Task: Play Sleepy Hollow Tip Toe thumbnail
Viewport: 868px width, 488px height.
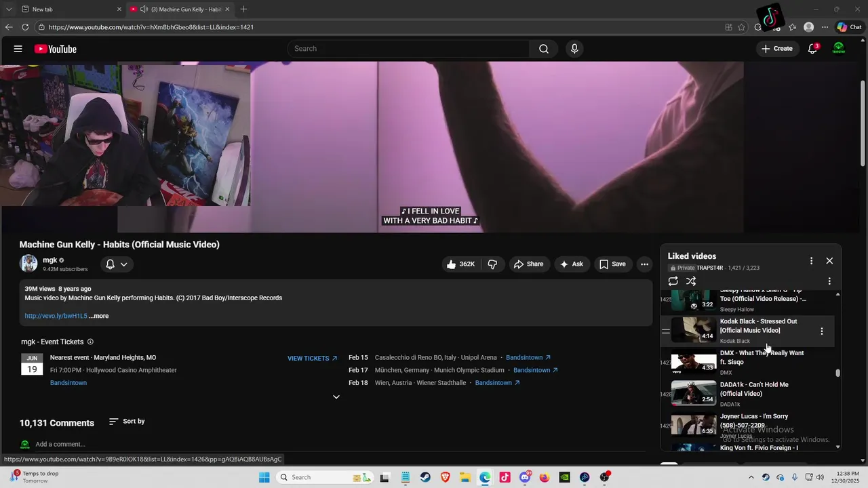Action: (x=694, y=300)
